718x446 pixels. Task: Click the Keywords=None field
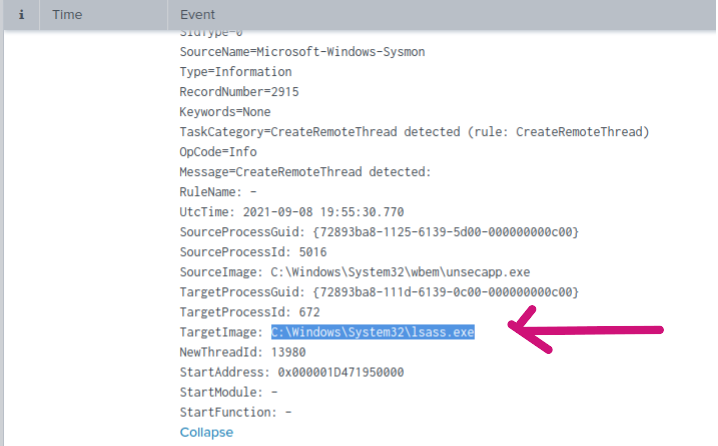[225, 112]
